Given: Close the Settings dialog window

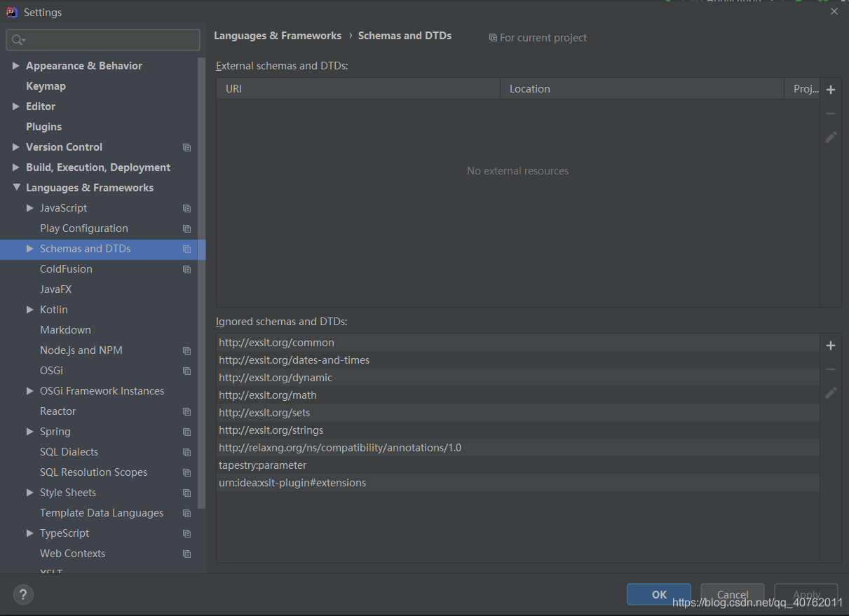Looking at the screenshot, I should (834, 12).
